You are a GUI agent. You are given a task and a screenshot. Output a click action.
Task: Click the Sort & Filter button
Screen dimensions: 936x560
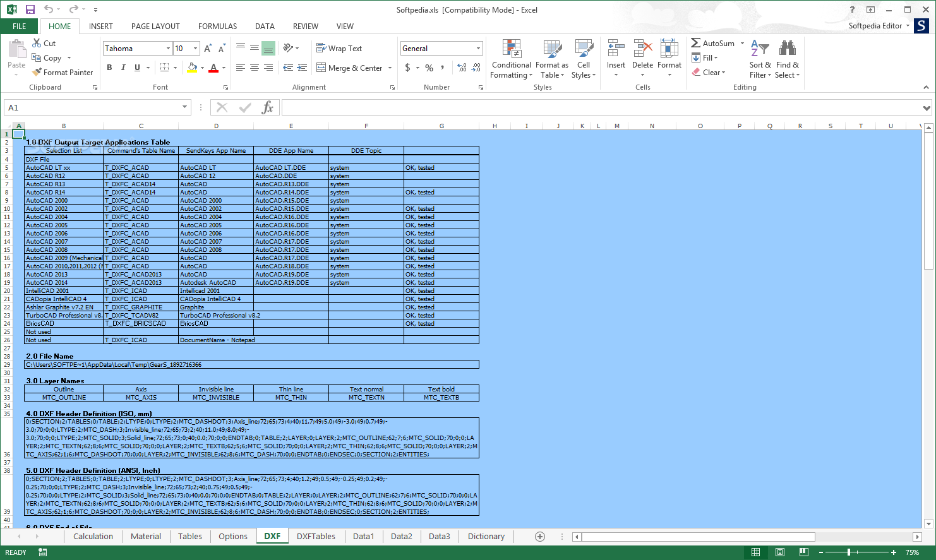pos(760,59)
